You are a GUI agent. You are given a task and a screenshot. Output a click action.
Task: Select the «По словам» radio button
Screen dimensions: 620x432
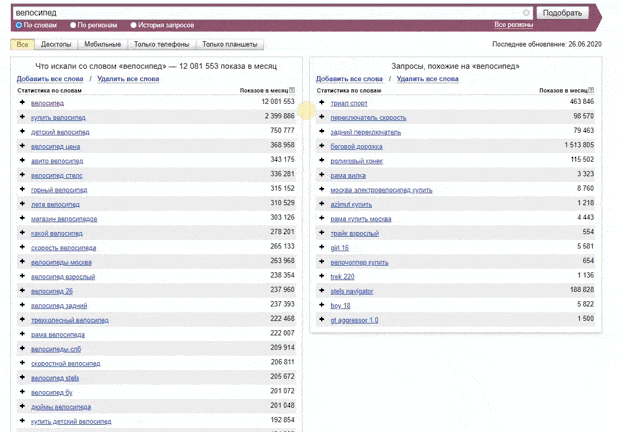[19, 25]
